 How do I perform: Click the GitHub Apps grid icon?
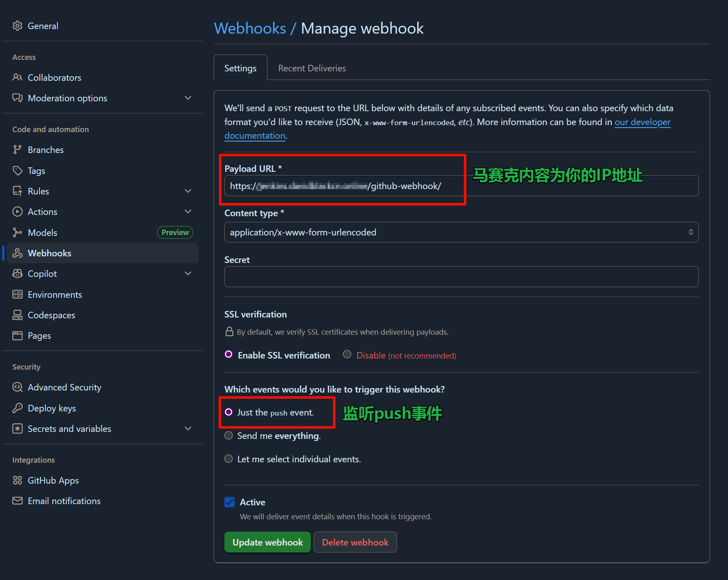(17, 480)
